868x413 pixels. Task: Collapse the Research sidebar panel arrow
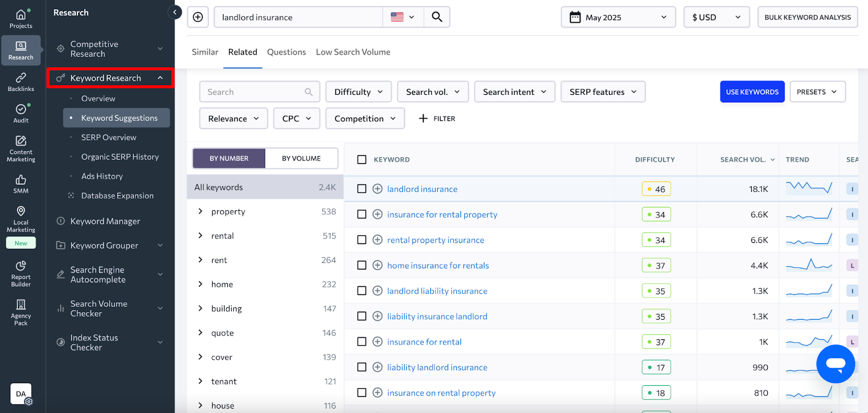(175, 12)
